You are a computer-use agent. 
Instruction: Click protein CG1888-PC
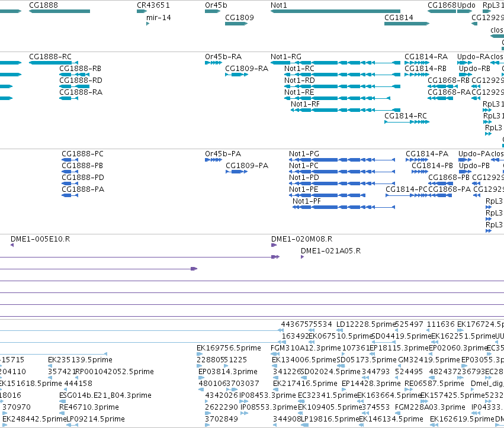click(70, 160)
